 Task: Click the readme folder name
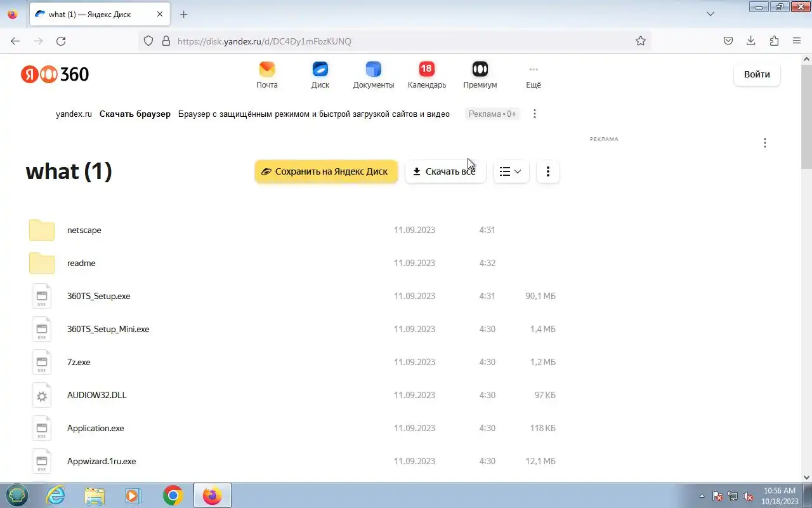click(x=81, y=263)
